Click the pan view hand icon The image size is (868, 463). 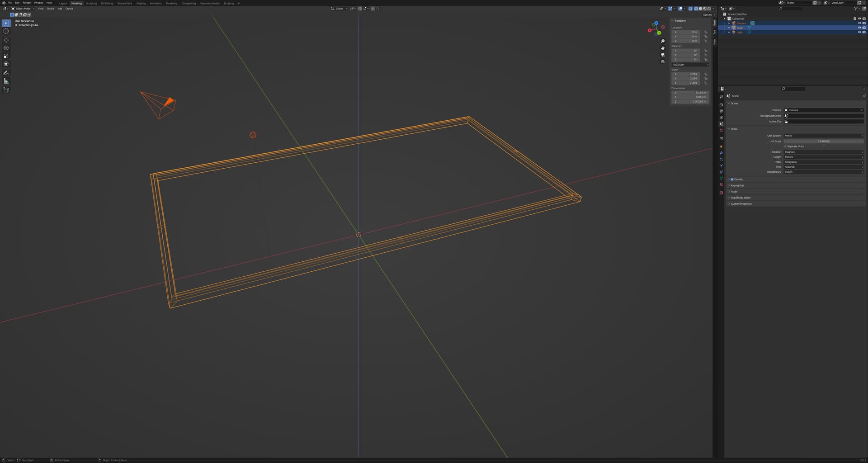[663, 48]
